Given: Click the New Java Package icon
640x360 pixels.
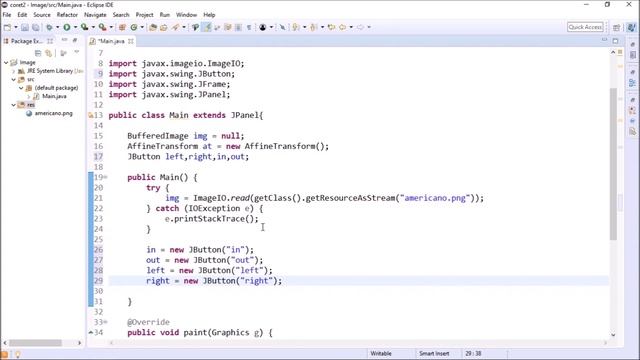Looking at the screenshot, I should click(x=122, y=27).
